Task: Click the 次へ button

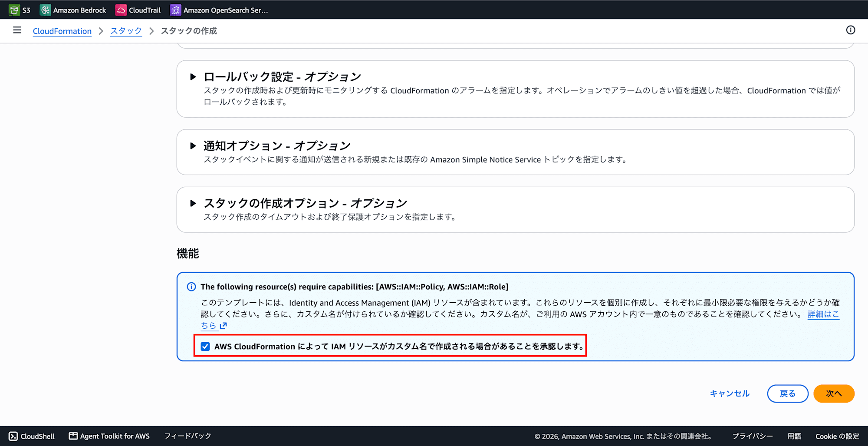Action: pos(834,393)
